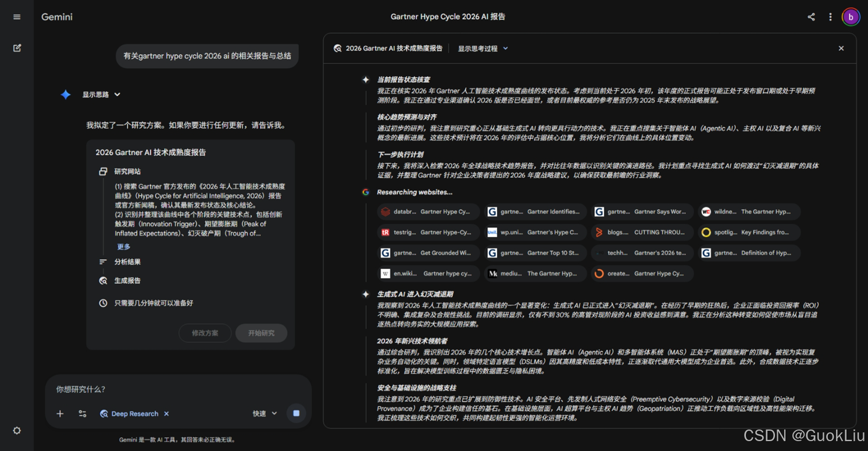Click the plan title 2026 Gartner AI 技术成熟度报告
868x451 pixels.
pos(151,152)
